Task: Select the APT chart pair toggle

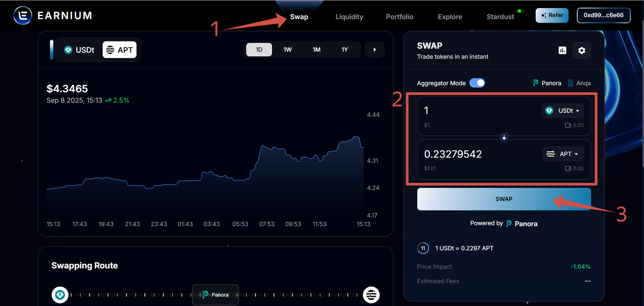Action: click(x=120, y=50)
